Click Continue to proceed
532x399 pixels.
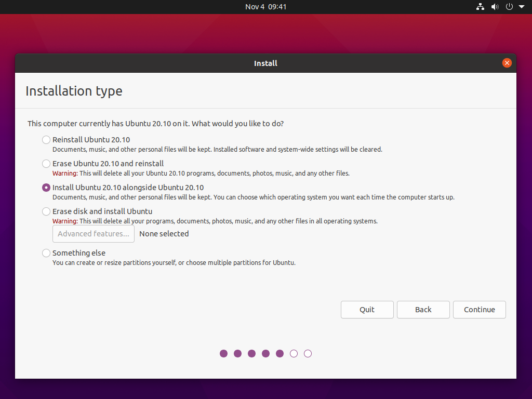[x=480, y=310]
